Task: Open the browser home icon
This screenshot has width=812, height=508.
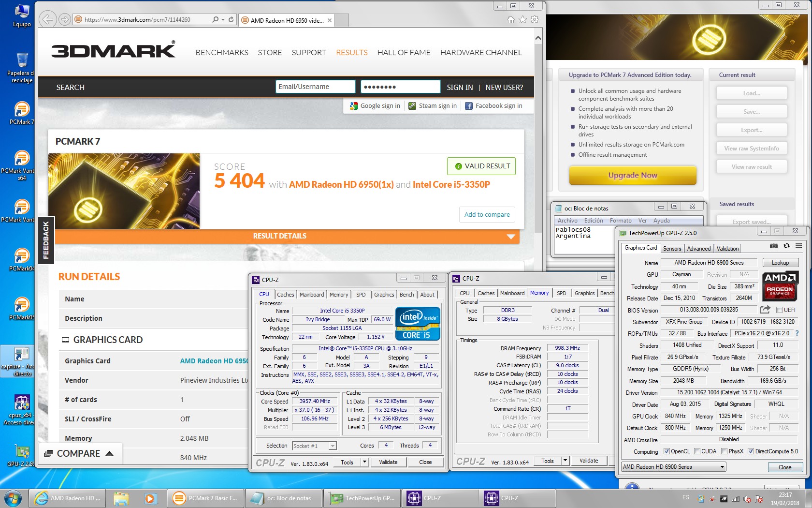Action: [511, 20]
